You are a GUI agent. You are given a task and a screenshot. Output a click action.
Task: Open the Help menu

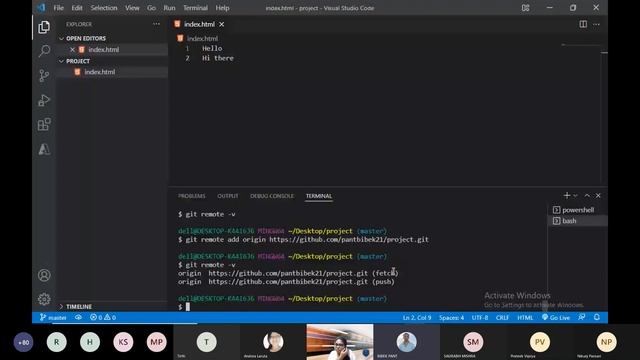(x=222, y=8)
